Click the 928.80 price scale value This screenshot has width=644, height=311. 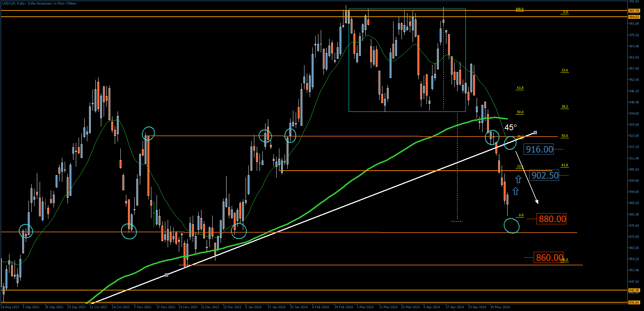click(634, 125)
